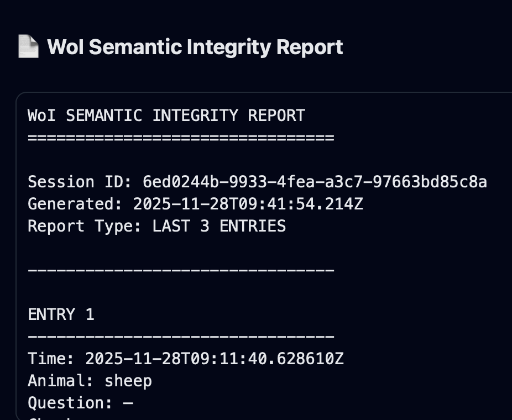Click the session UUID 6ed0244b-9933-4fea value

click(315, 182)
